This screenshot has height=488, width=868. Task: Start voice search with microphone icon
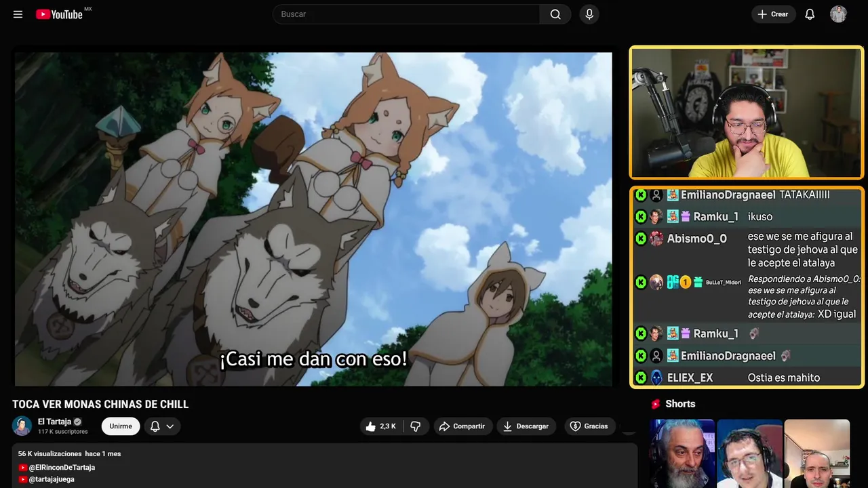[589, 14]
